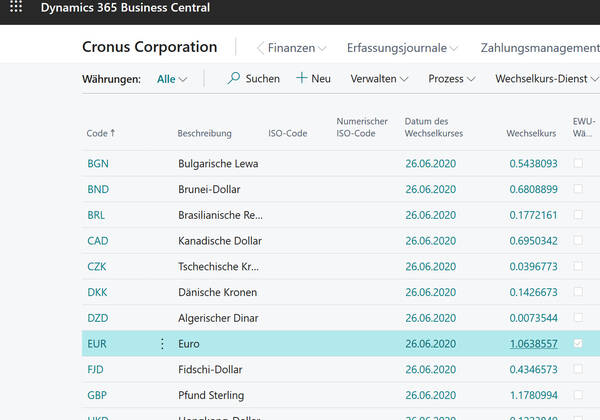Click the exchange rate 0.4346573 for FJD

[x=533, y=370]
